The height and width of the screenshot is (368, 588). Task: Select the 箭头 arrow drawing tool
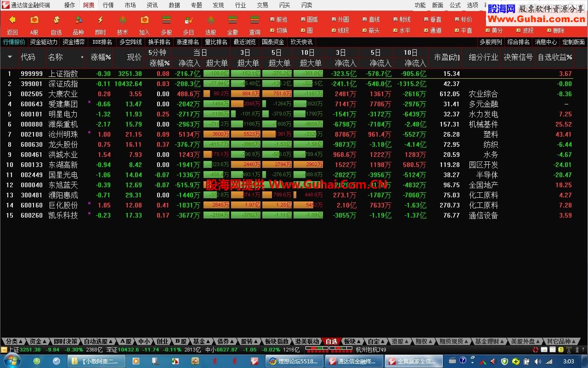(x=371, y=30)
